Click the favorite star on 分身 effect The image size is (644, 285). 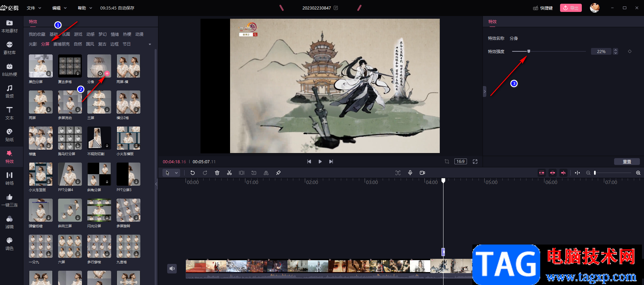click(100, 73)
